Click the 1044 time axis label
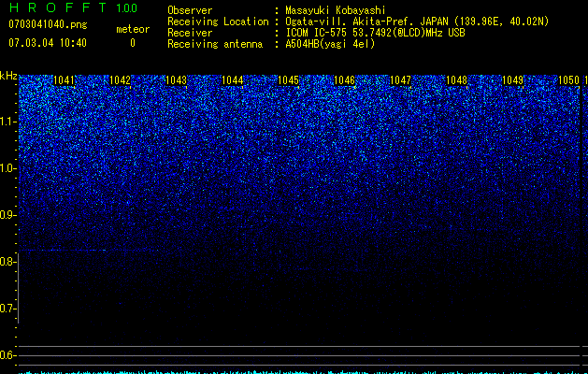The image size is (588, 374). [233, 80]
